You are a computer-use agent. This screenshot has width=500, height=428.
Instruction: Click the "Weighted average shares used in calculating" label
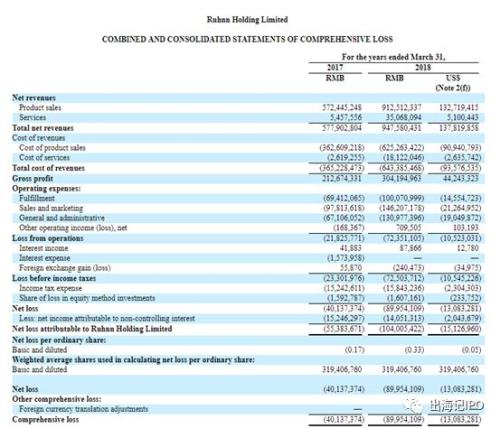[133, 360]
